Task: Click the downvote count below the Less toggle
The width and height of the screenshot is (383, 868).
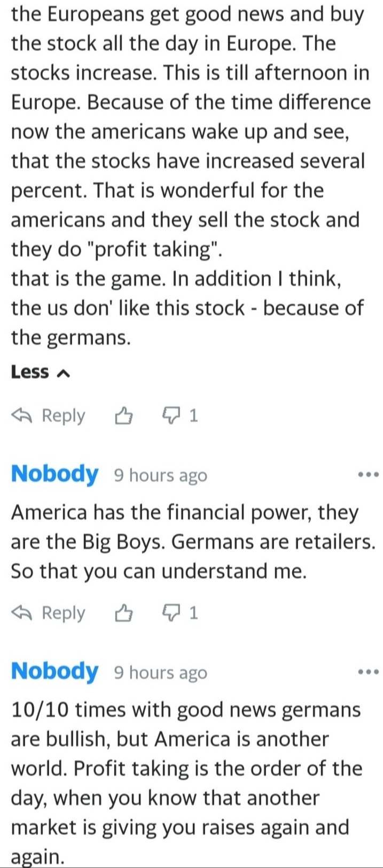Action: click(193, 416)
